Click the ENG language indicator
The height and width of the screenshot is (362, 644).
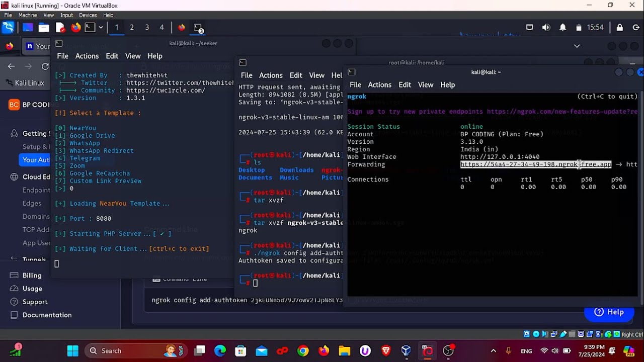coord(526,351)
